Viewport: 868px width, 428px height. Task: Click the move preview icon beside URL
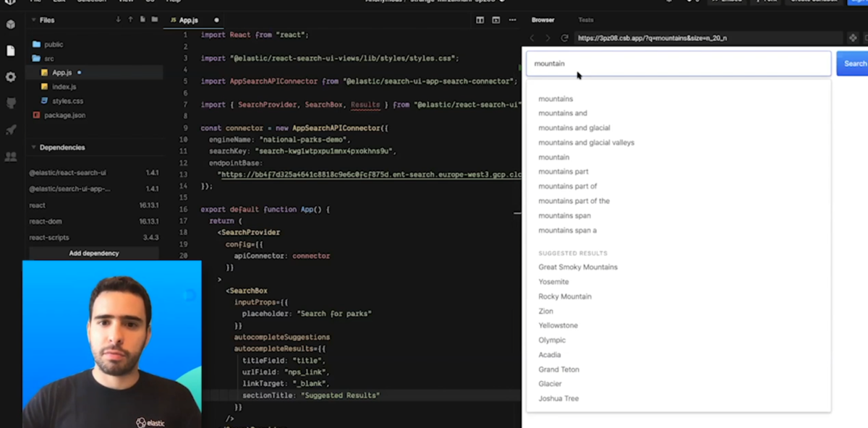click(x=853, y=38)
